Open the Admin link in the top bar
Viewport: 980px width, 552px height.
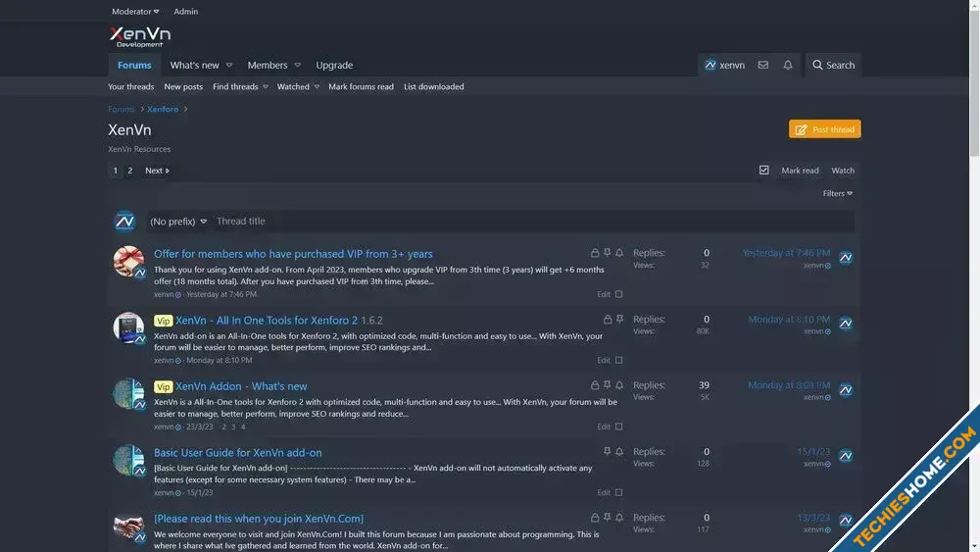185,11
